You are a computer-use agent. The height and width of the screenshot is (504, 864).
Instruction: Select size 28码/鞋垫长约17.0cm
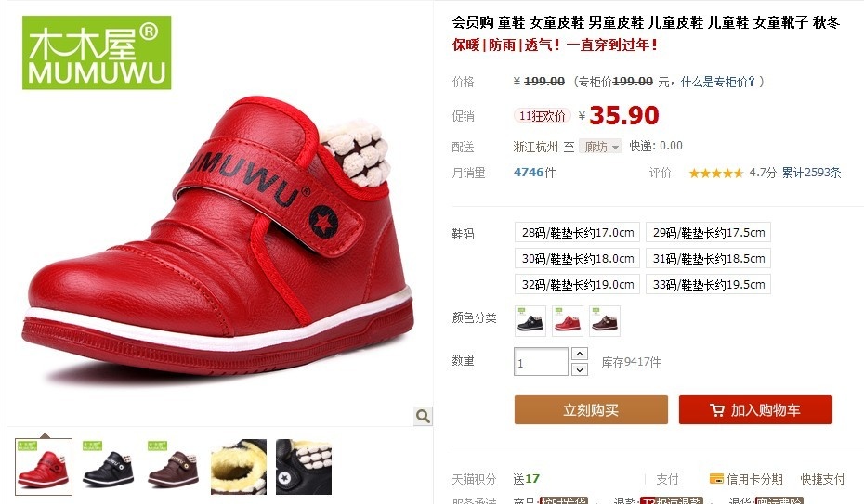pos(578,232)
